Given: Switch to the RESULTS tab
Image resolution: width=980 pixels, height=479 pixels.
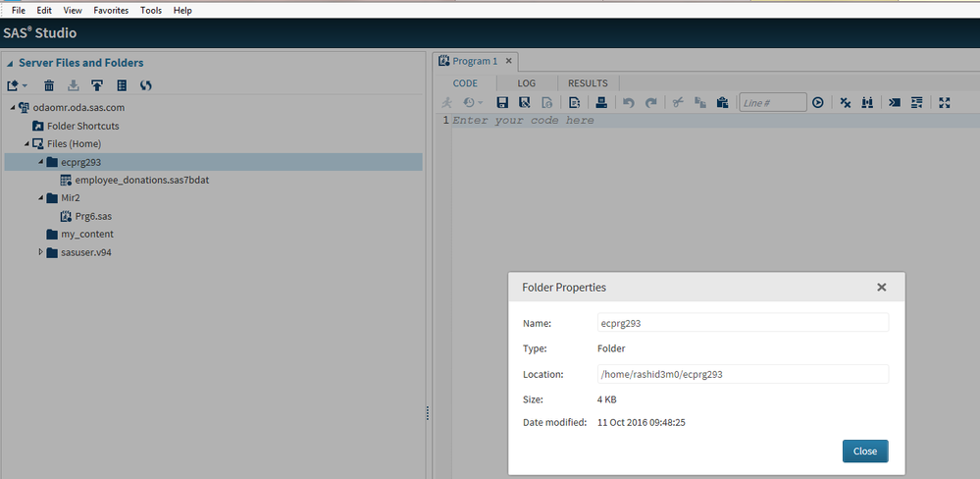Looking at the screenshot, I should pyautogui.click(x=588, y=83).
